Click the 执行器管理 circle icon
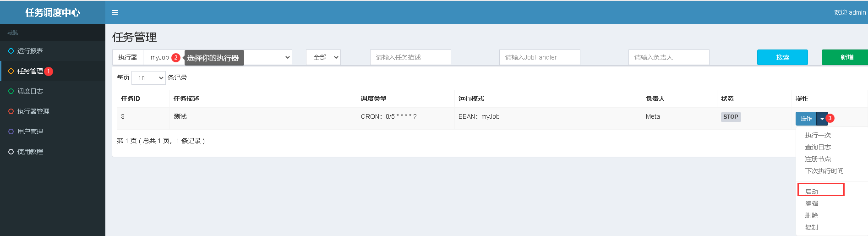This screenshot has height=236, width=868. pyautogui.click(x=11, y=111)
